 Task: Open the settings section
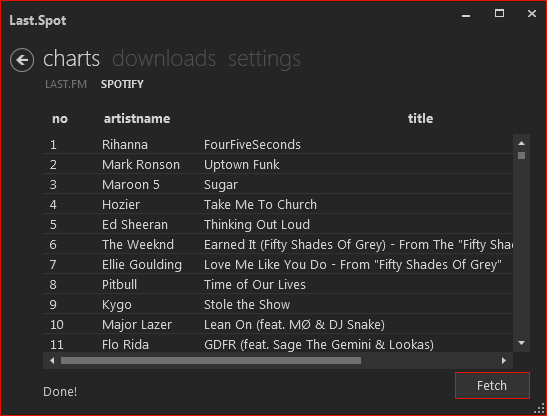click(x=264, y=59)
